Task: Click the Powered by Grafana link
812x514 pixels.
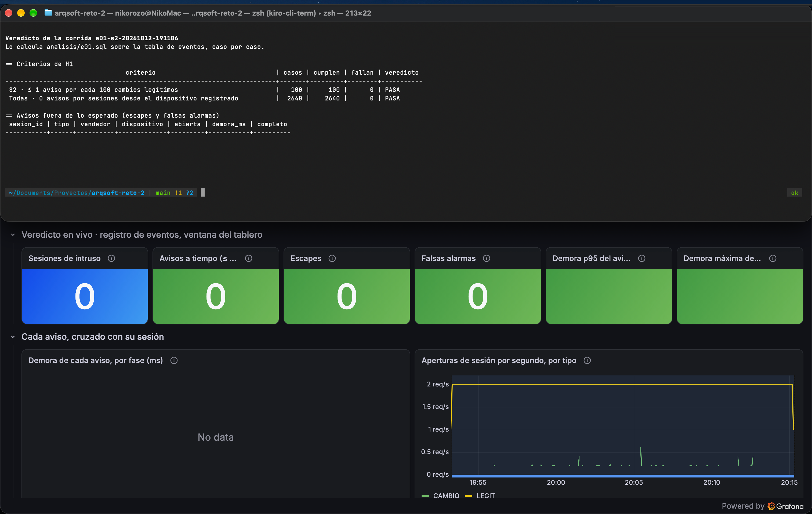Action: tap(762, 506)
